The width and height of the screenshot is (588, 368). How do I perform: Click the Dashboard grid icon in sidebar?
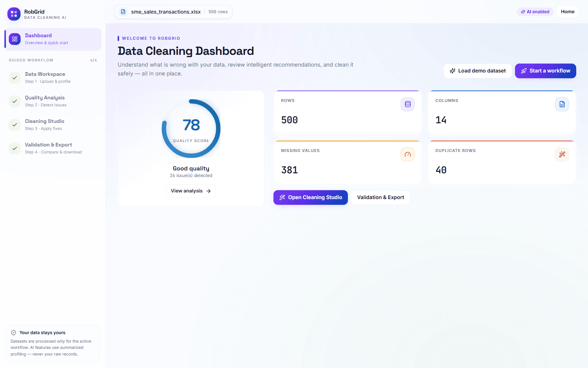click(x=15, y=39)
